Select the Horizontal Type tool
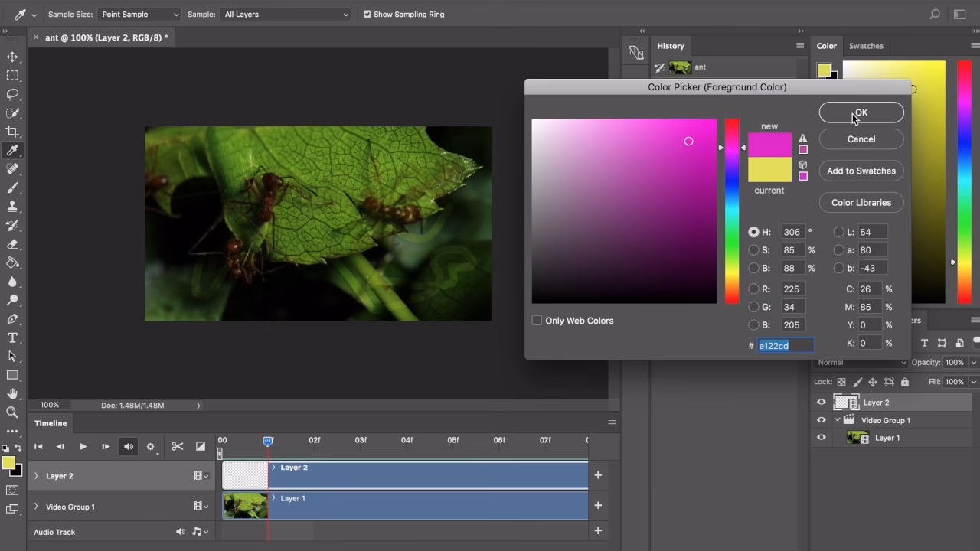This screenshot has height=551, width=980. tap(11, 337)
